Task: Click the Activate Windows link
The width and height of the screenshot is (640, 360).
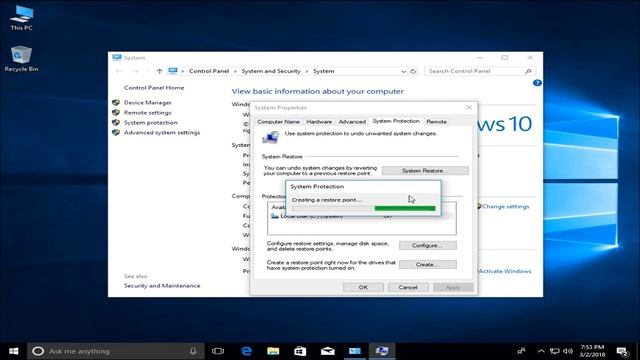Action: pyautogui.click(x=505, y=271)
